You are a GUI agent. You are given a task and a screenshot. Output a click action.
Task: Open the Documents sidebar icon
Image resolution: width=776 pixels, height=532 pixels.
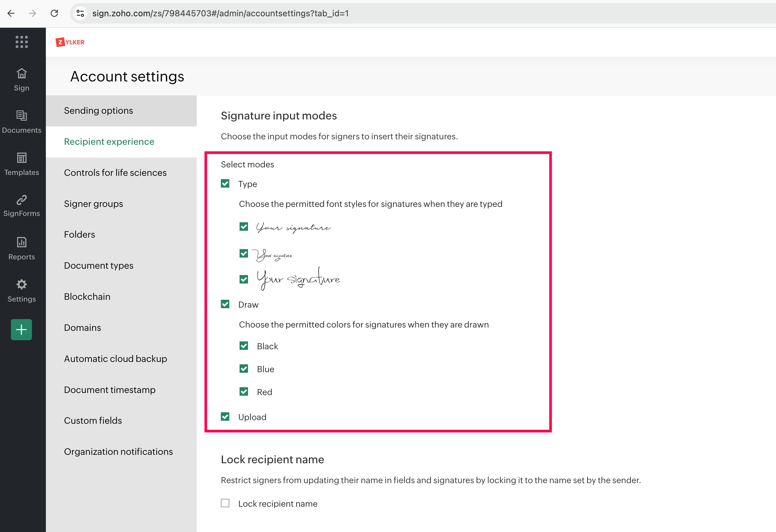coord(22,116)
